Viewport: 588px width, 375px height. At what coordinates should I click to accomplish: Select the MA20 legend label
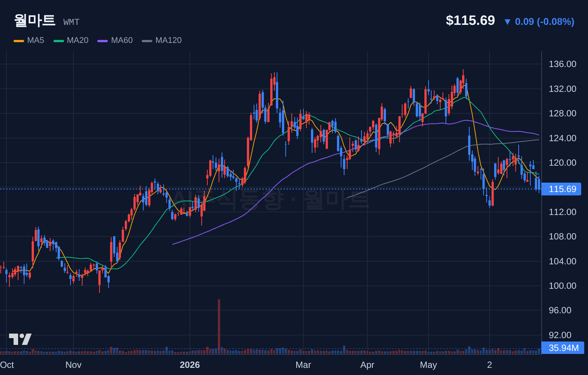(x=77, y=40)
